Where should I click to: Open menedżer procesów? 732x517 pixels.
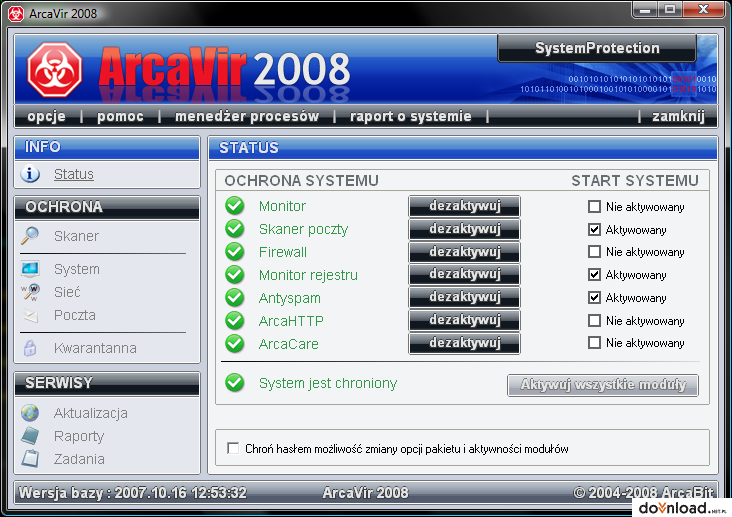tap(247, 116)
